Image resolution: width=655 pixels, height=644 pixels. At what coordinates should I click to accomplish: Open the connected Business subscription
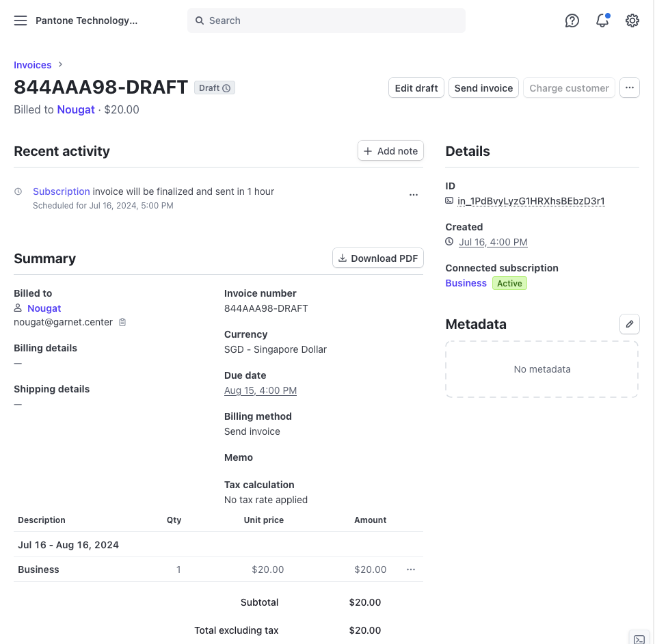coord(466,282)
